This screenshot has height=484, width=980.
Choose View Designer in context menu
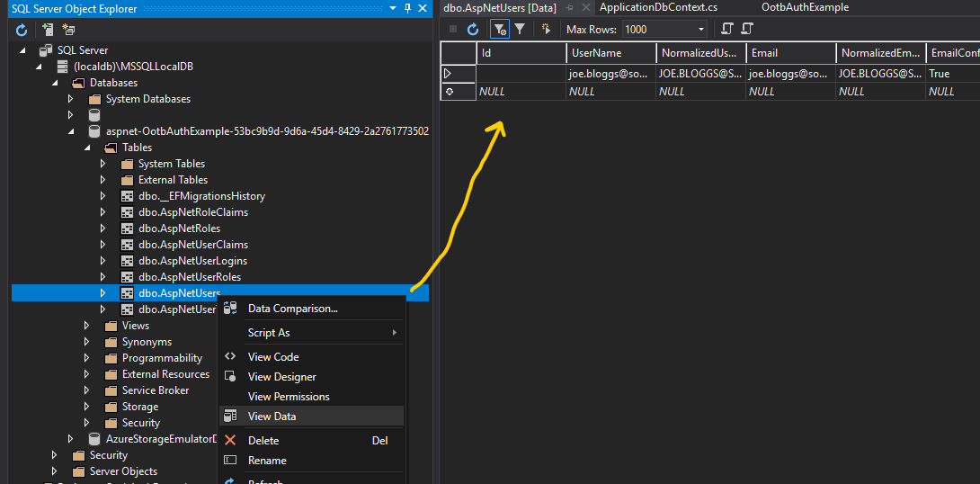(311, 377)
